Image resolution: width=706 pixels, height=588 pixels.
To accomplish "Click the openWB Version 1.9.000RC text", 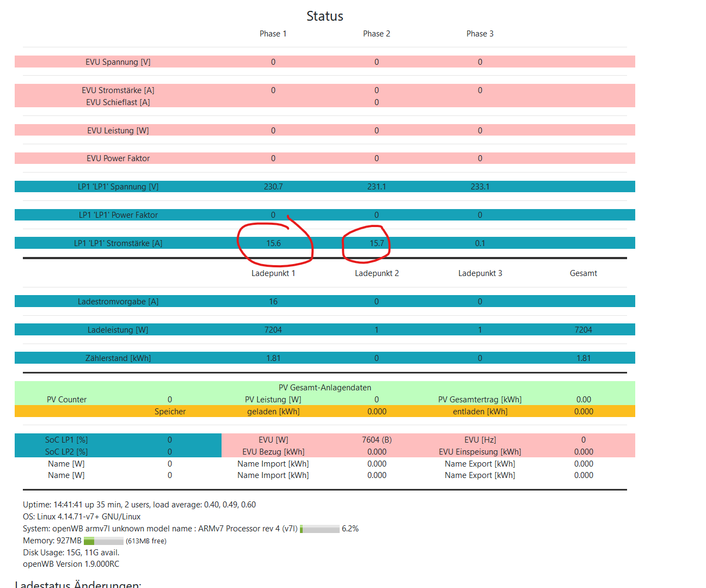I will click(71, 564).
